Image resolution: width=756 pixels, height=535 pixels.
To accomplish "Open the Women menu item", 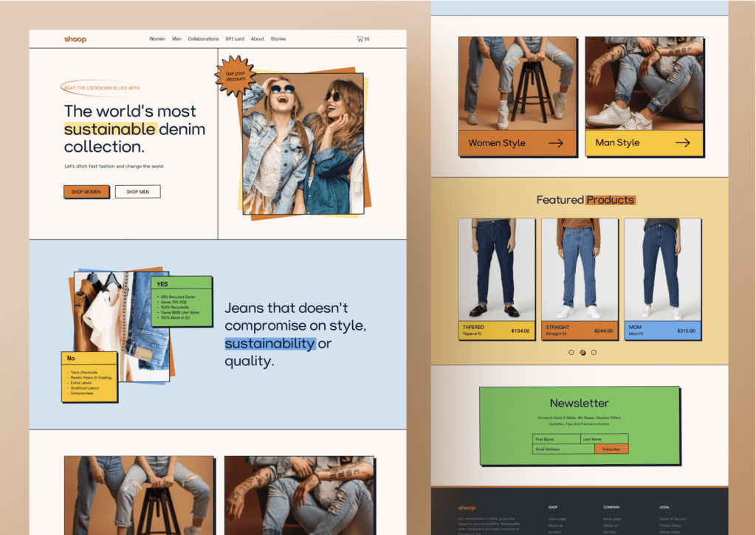I will click(157, 38).
